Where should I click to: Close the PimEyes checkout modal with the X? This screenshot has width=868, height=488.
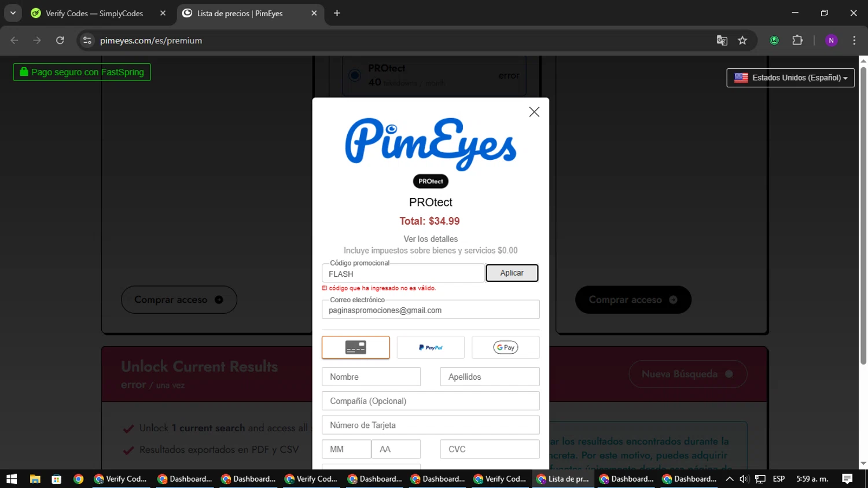[x=534, y=112]
